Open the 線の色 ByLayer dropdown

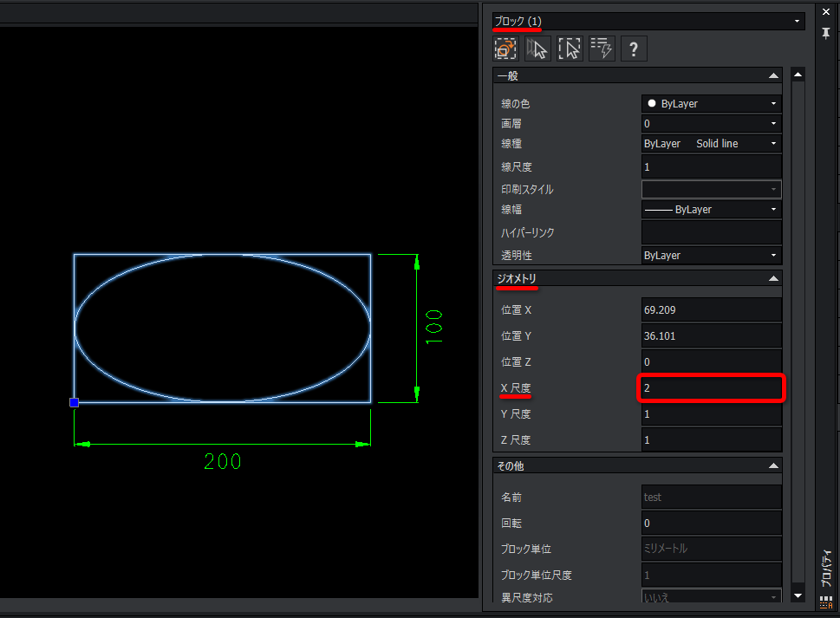pyautogui.click(x=712, y=103)
